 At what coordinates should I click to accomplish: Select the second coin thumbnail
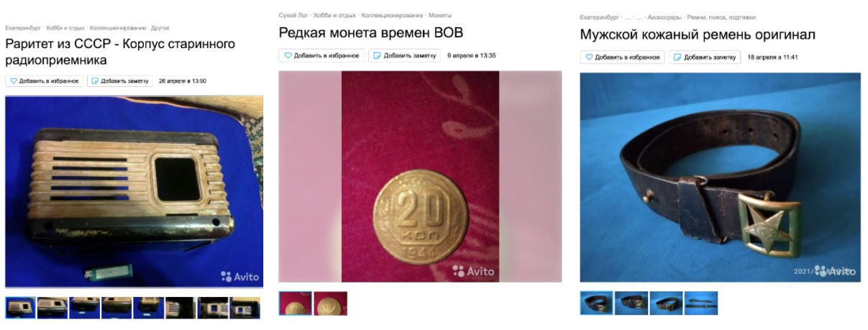point(331,303)
